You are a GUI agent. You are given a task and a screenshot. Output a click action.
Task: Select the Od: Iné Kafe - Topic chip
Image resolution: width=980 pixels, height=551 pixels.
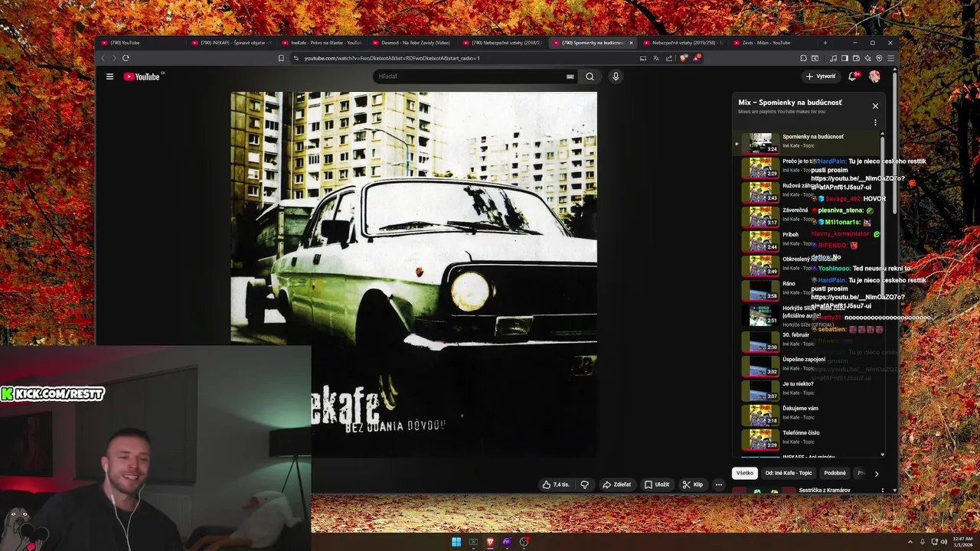coord(789,473)
